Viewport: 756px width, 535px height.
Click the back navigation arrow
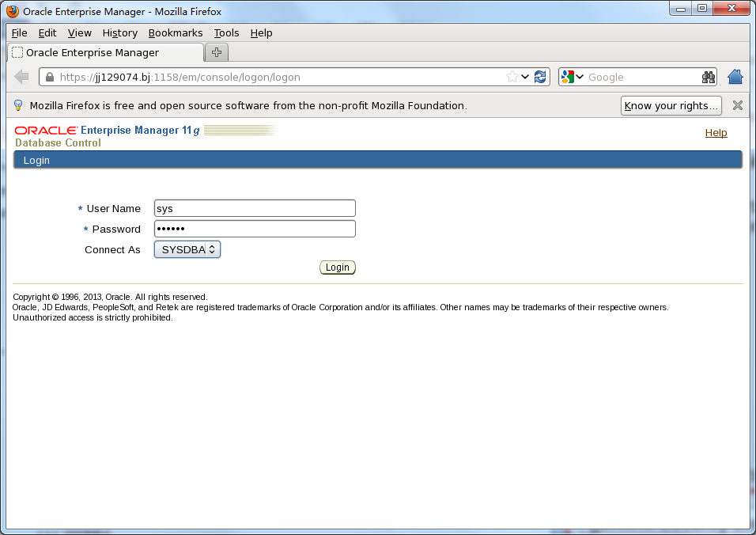coord(21,77)
